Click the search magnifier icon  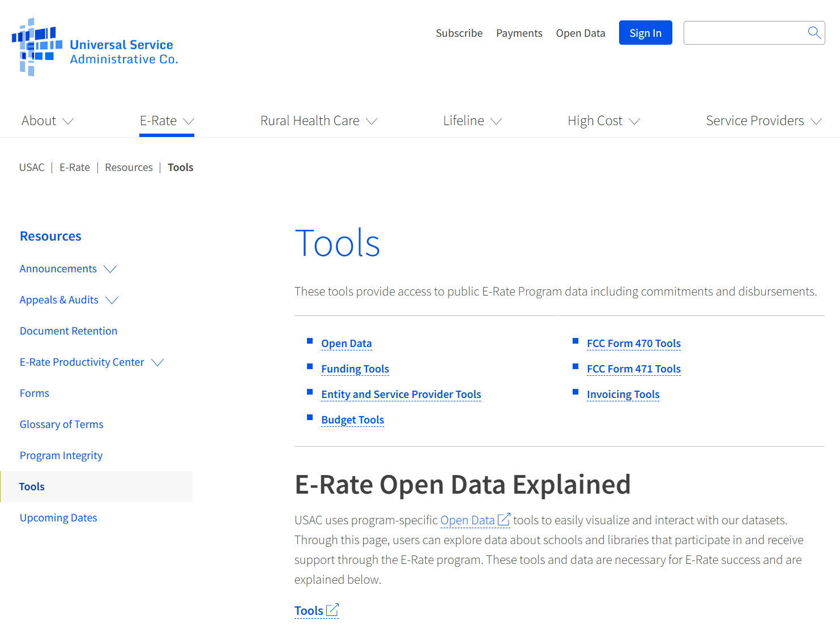tap(814, 33)
